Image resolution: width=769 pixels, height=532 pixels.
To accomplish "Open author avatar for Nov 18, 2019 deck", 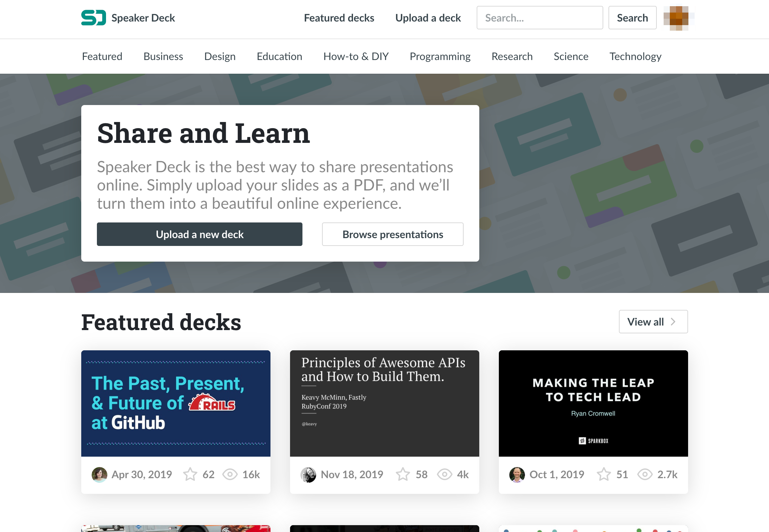I will point(308,475).
